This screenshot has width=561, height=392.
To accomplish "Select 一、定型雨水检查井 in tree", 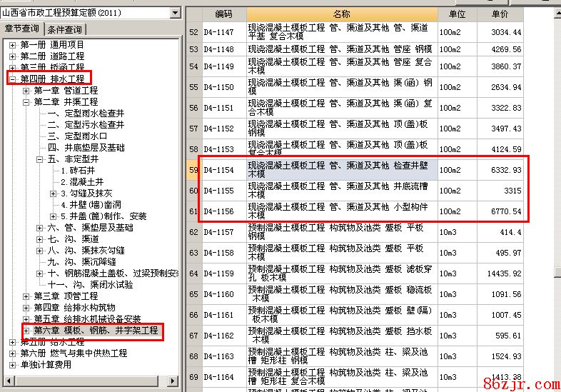I will tap(86, 114).
